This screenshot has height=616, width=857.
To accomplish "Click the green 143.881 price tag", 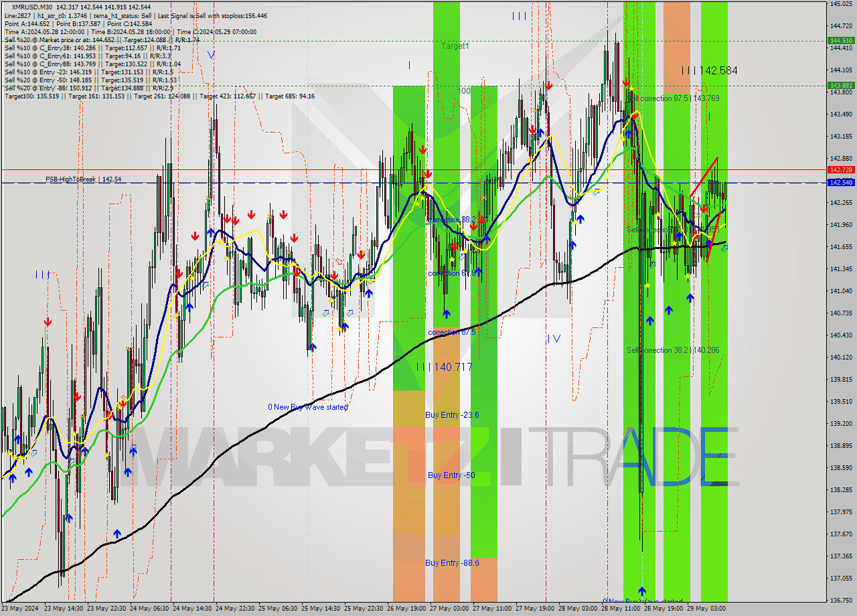I will pyautogui.click(x=842, y=85).
